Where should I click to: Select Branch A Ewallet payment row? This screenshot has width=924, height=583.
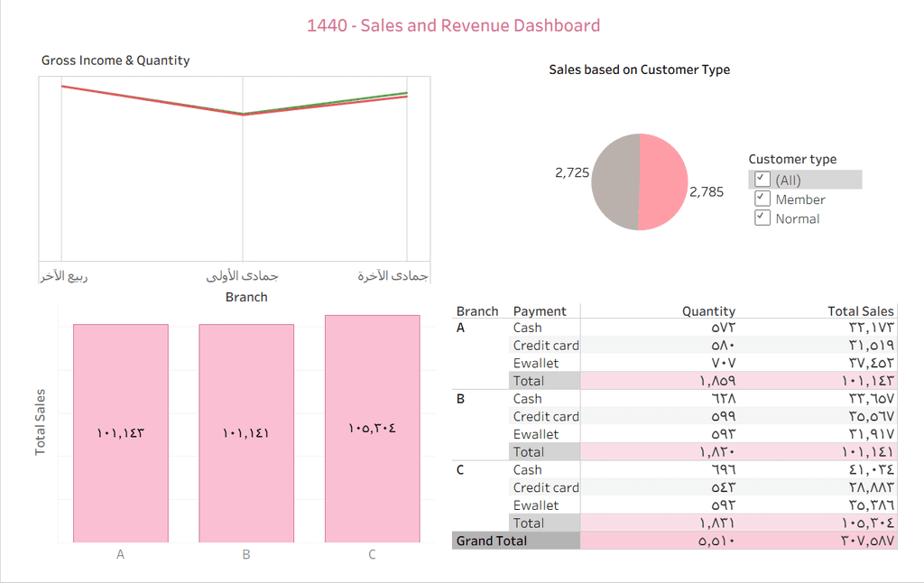coord(536,363)
